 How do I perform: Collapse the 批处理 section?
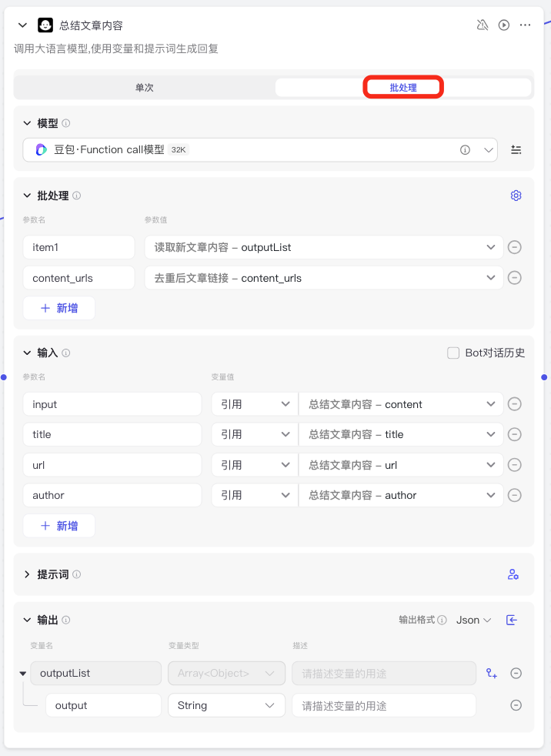(x=27, y=196)
